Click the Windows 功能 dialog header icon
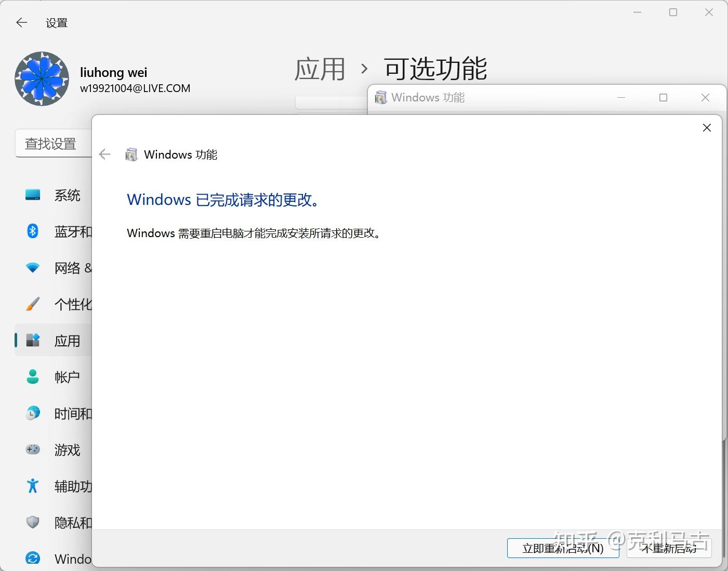 (x=132, y=154)
